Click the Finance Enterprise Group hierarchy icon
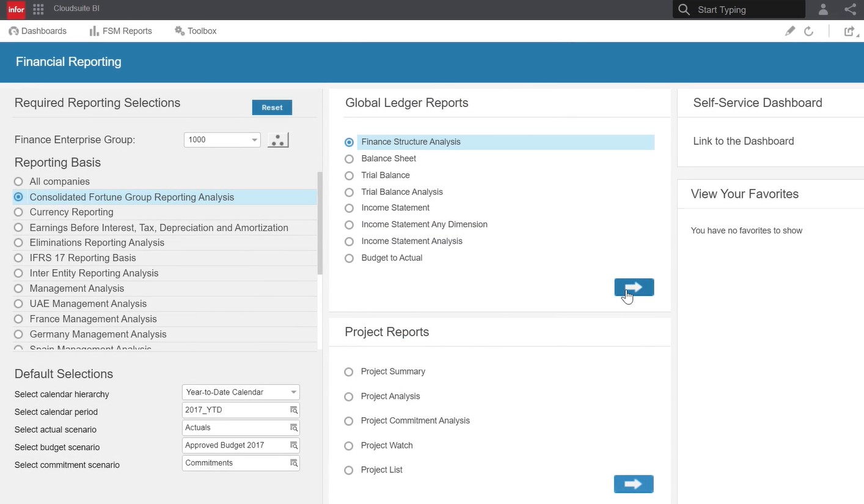864x504 pixels. pos(278,140)
